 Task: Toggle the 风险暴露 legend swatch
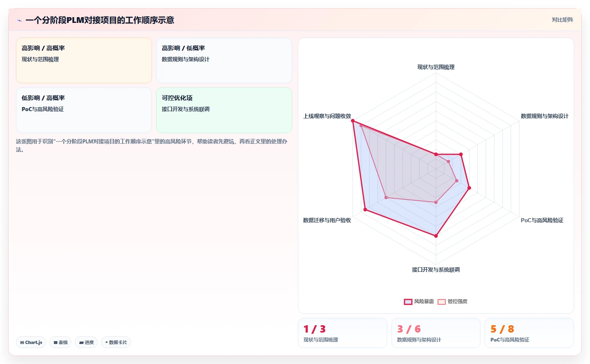[408, 302]
